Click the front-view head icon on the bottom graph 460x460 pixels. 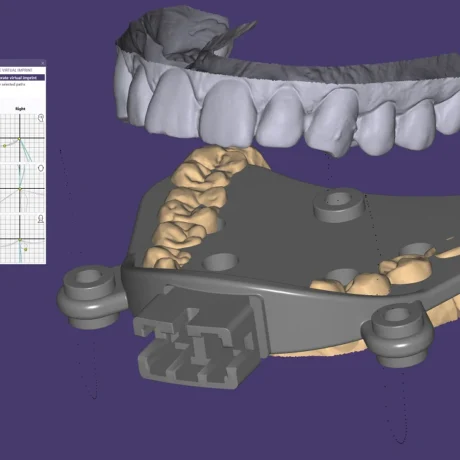pyautogui.click(x=41, y=219)
